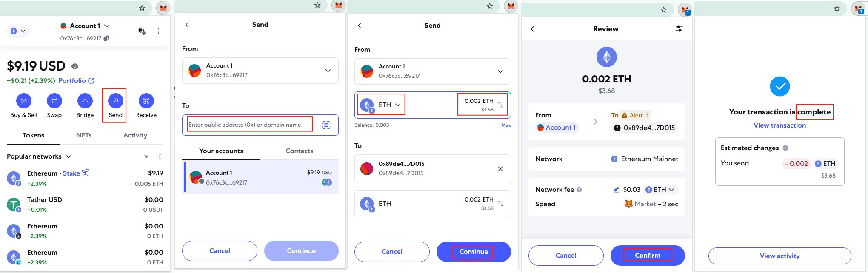Copy the account address 0x76c3c...69217
868x273 pixels.
coord(106,38)
